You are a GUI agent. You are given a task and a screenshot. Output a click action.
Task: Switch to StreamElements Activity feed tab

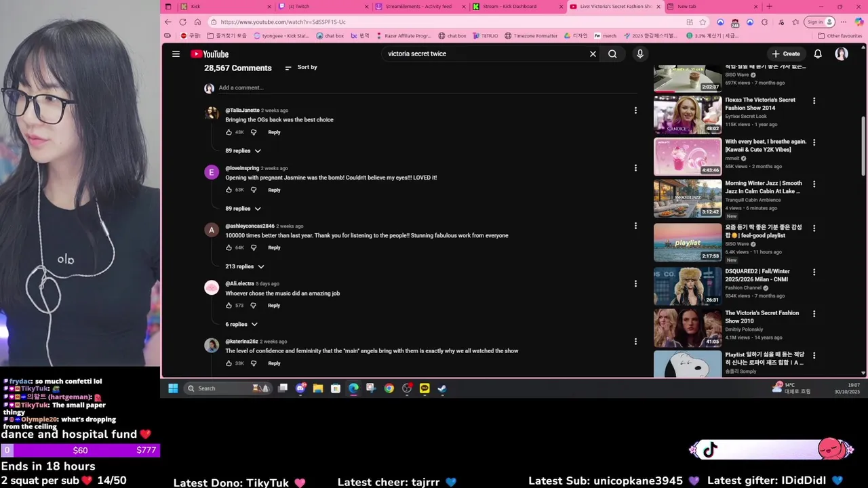click(x=421, y=6)
